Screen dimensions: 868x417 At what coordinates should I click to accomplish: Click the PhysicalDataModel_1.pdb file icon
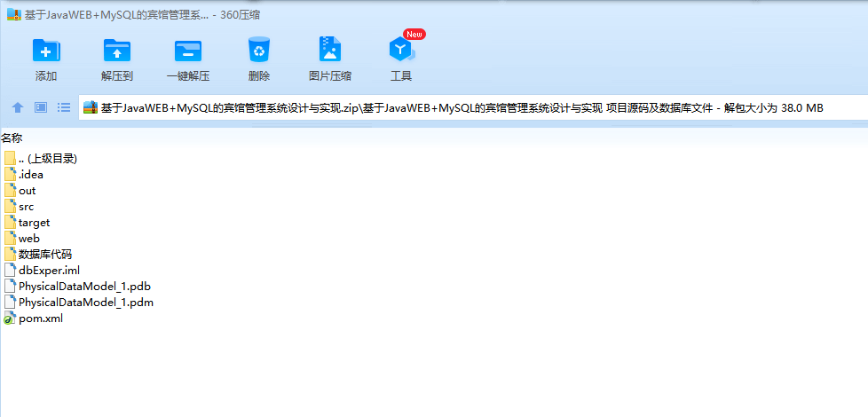pyautogui.click(x=10, y=287)
